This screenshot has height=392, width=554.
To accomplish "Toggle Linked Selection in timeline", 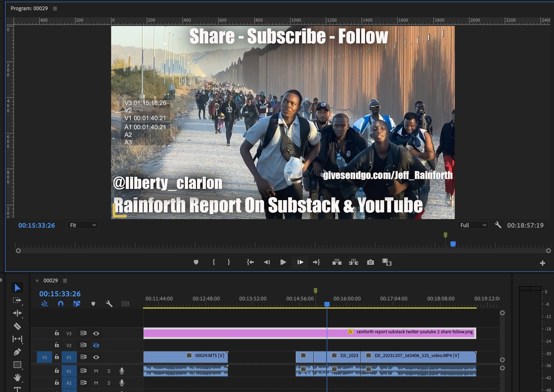I will tap(77, 304).
